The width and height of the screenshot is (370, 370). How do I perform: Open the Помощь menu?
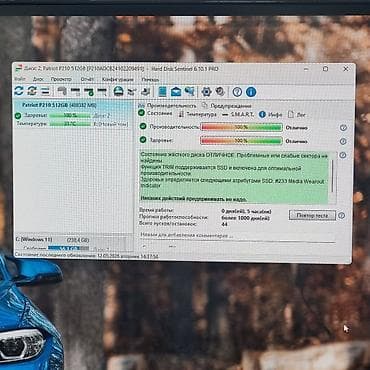coord(150,80)
